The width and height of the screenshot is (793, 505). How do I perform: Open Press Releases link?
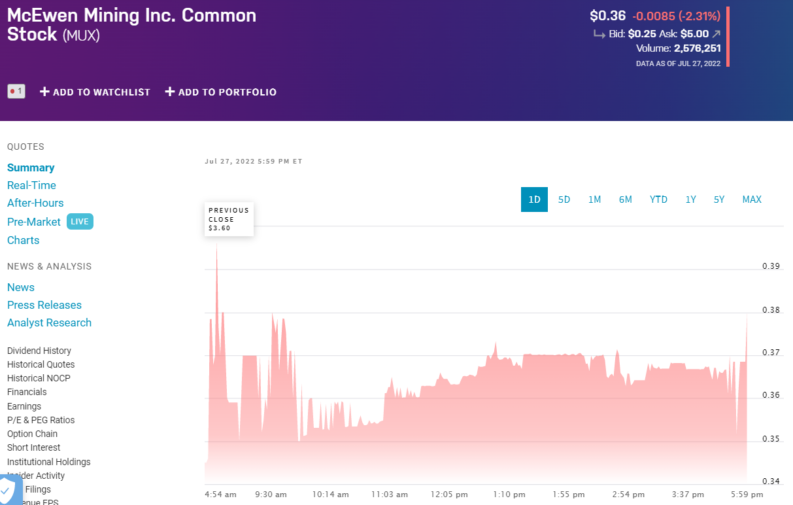pos(44,305)
